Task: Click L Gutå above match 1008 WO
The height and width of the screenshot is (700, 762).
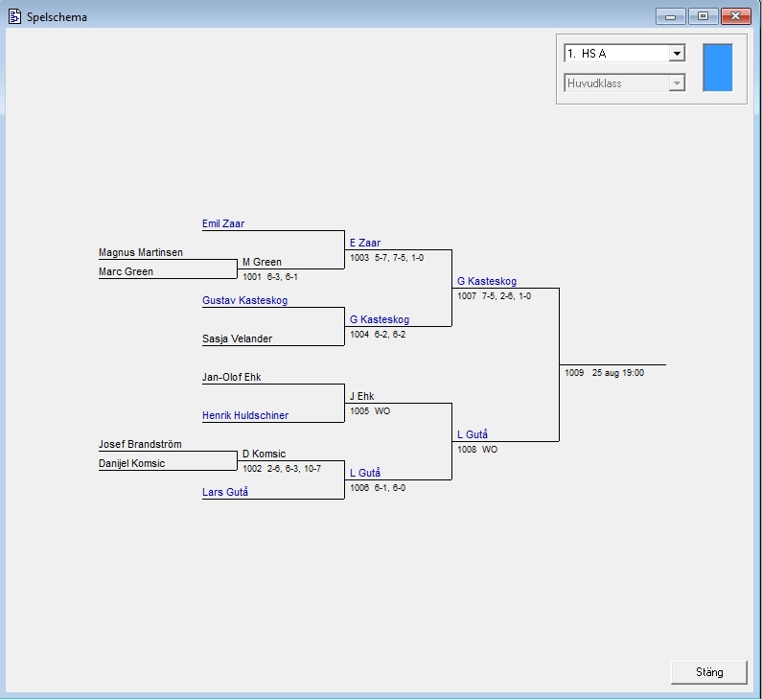Action: click(473, 434)
